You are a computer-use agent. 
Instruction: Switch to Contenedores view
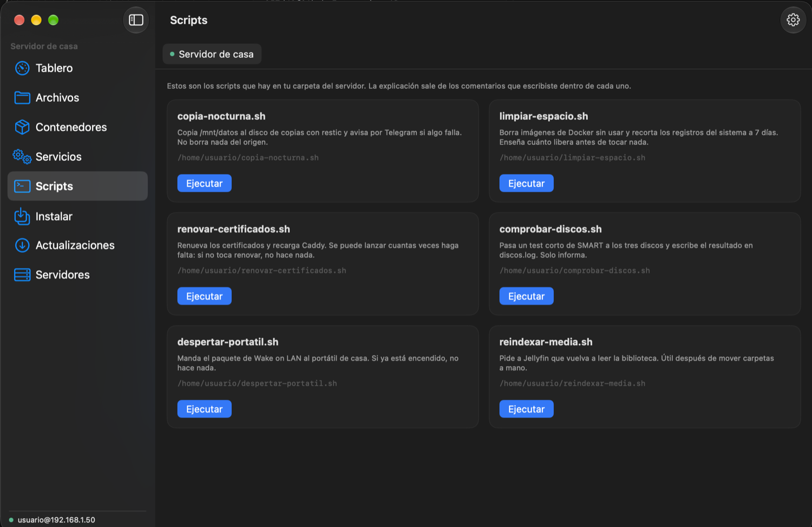77,127
